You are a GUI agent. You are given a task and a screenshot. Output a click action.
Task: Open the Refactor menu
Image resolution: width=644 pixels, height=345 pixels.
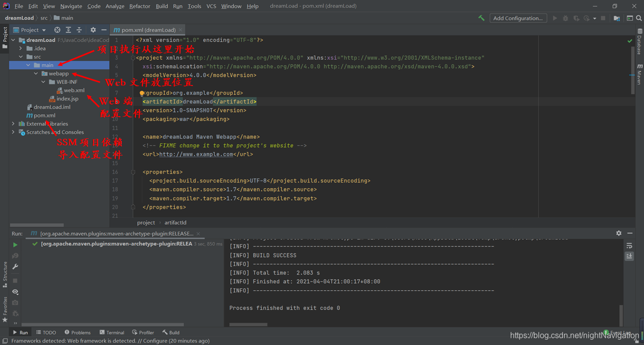140,6
